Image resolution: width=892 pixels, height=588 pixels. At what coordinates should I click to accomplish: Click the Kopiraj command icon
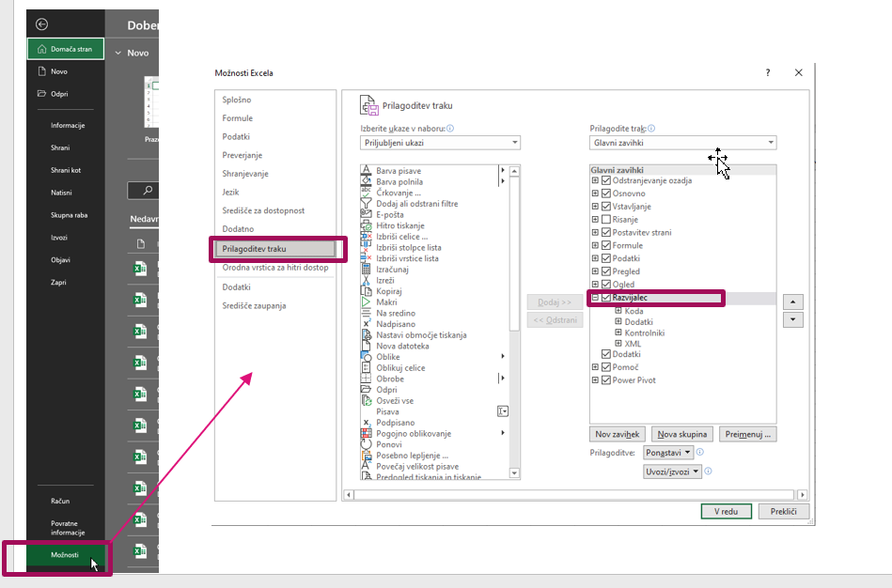[366, 291]
